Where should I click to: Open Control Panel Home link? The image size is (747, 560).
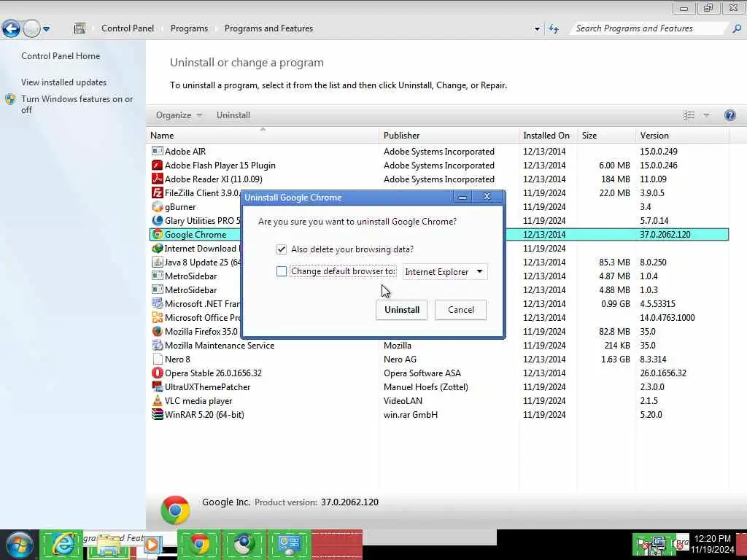pyautogui.click(x=61, y=55)
